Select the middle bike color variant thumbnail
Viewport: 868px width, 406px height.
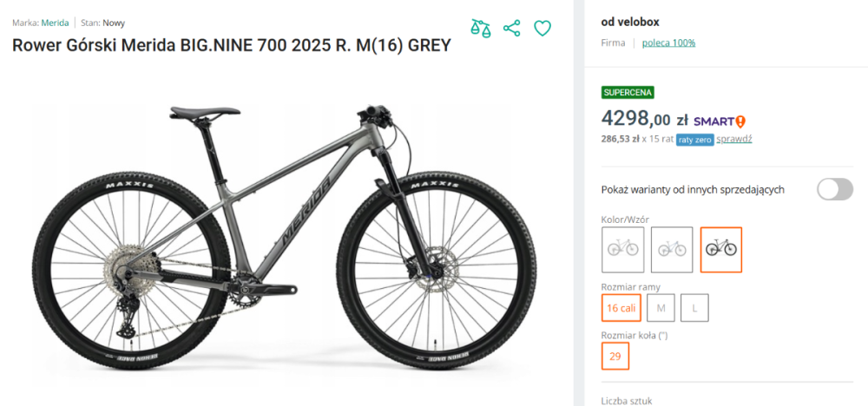click(x=672, y=249)
